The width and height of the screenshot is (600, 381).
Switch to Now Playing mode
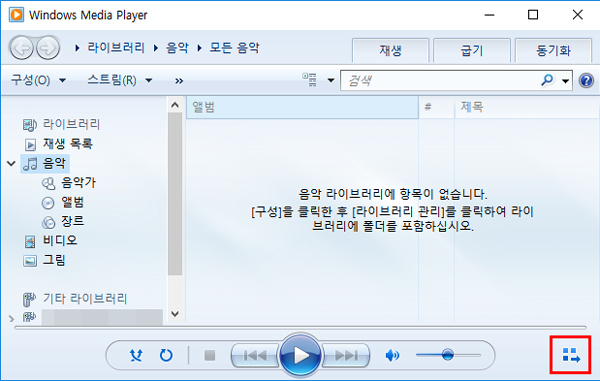(x=571, y=355)
